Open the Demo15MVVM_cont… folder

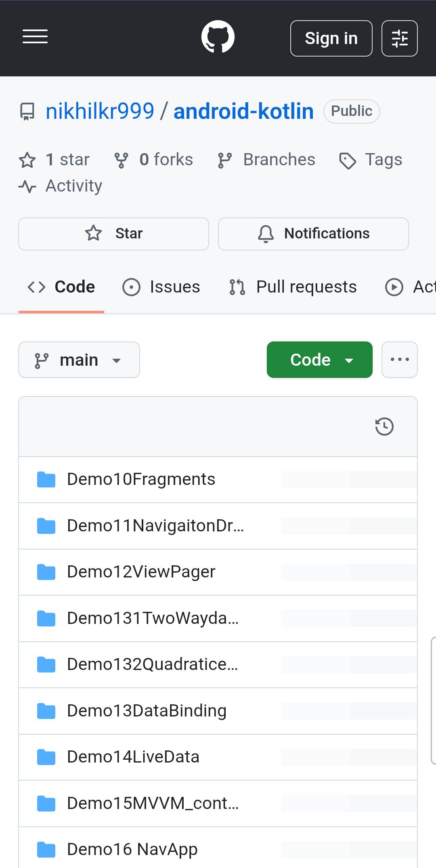(x=153, y=803)
